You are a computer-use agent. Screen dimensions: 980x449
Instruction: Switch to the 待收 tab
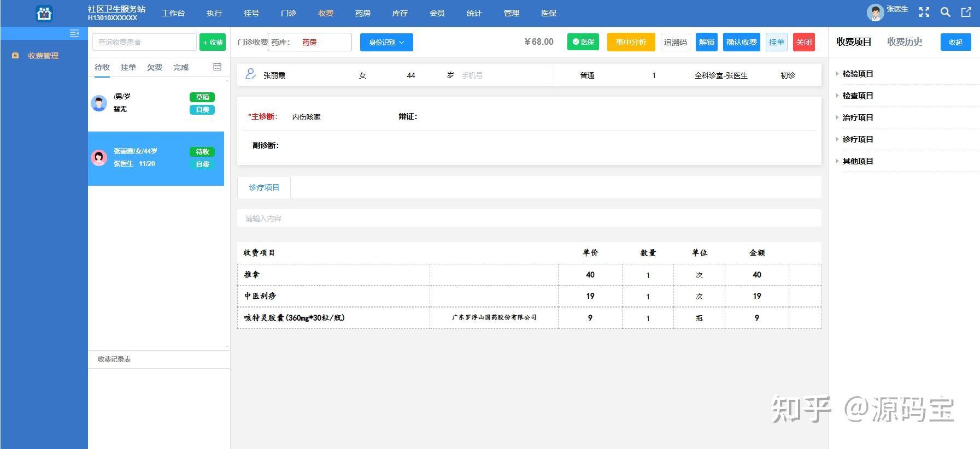point(102,67)
